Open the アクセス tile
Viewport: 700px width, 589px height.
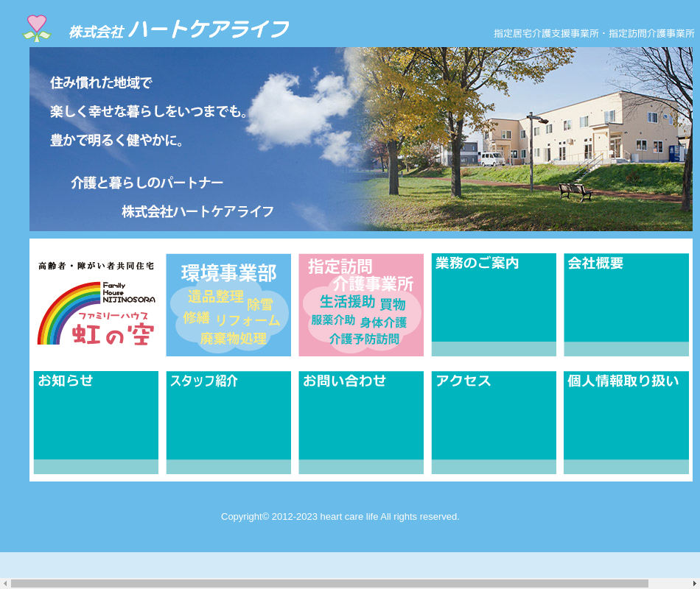[x=494, y=423]
